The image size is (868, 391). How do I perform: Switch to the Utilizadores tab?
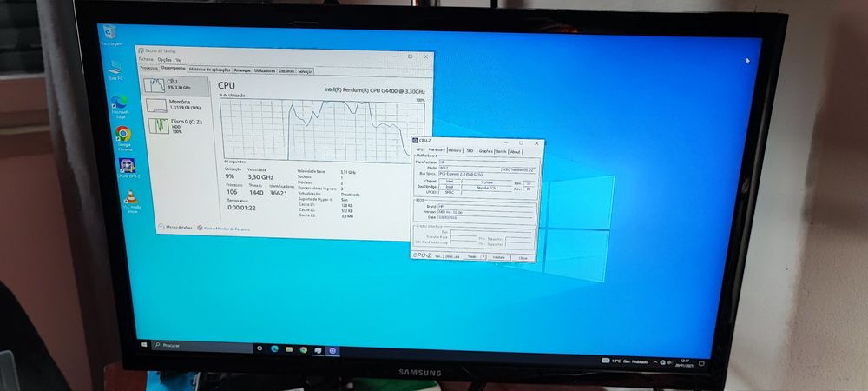[x=265, y=71]
